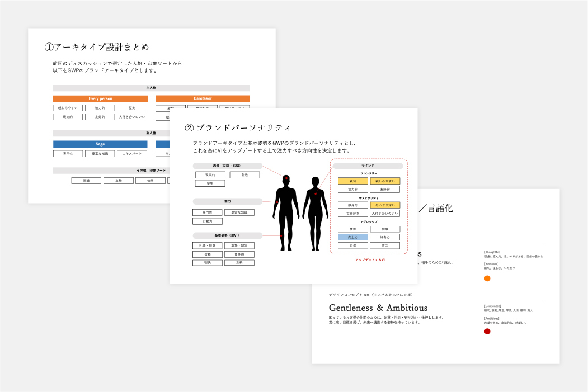Select "現実的" under Every person
This screenshot has width=588, height=392.
[x=68, y=117]
